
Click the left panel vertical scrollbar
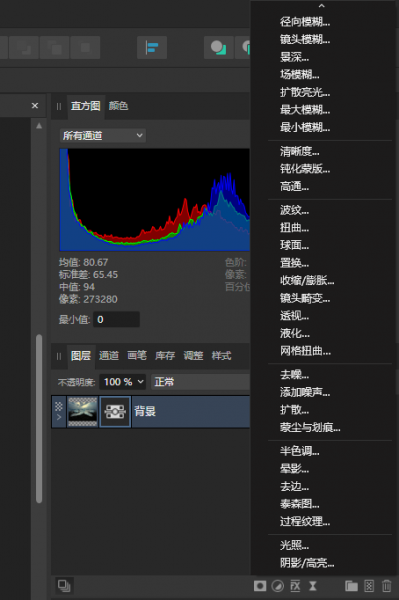coord(39,418)
